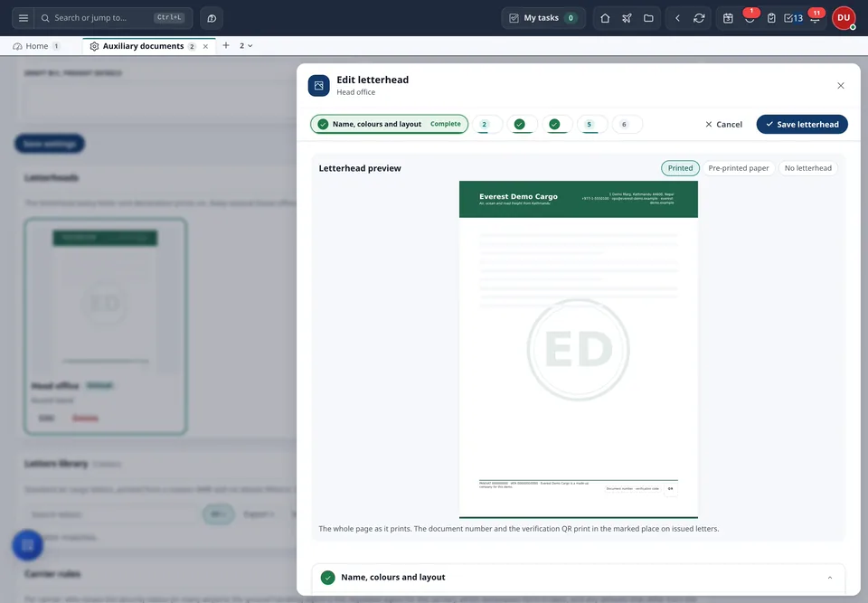Close the Auxiliary documents tab
The width and height of the screenshot is (868, 603).
pos(205,46)
